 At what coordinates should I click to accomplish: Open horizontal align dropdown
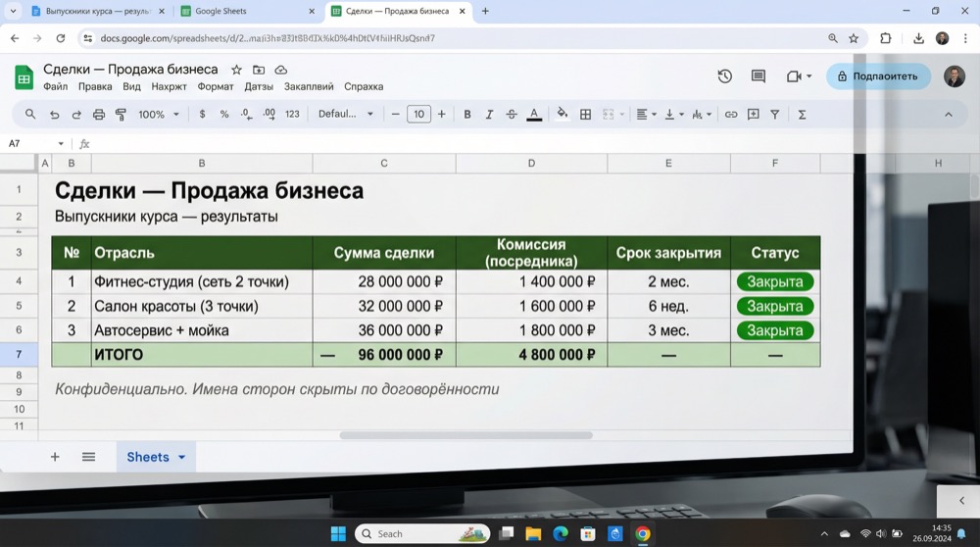point(646,115)
